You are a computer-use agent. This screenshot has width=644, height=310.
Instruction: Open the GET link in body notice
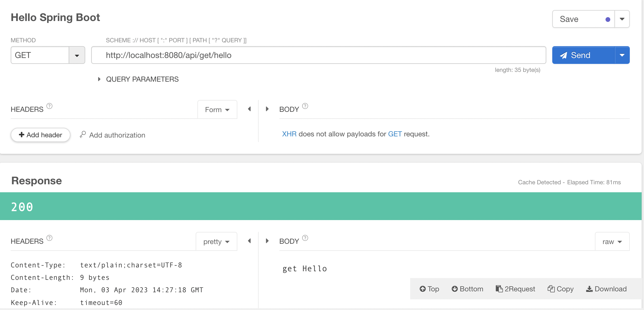point(395,134)
